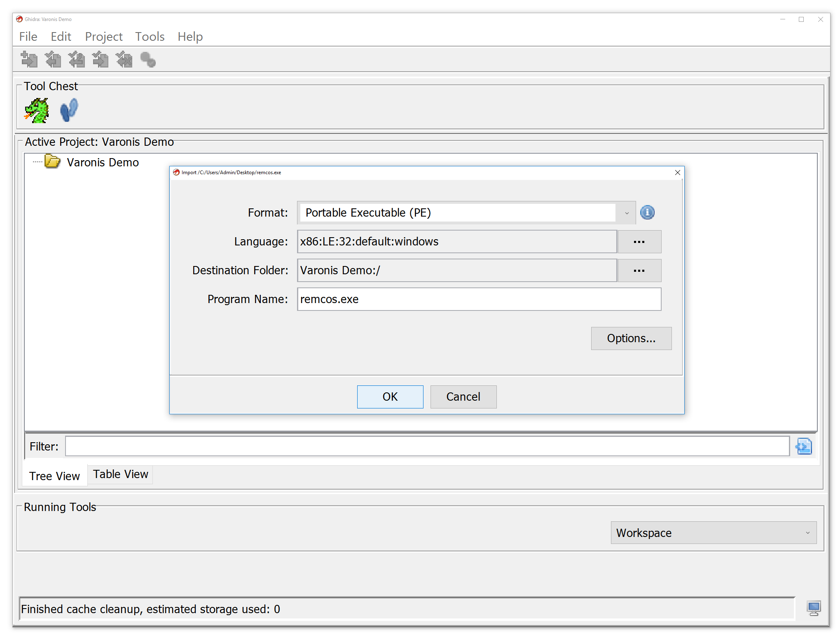Open the Format dropdown list

[x=627, y=212]
